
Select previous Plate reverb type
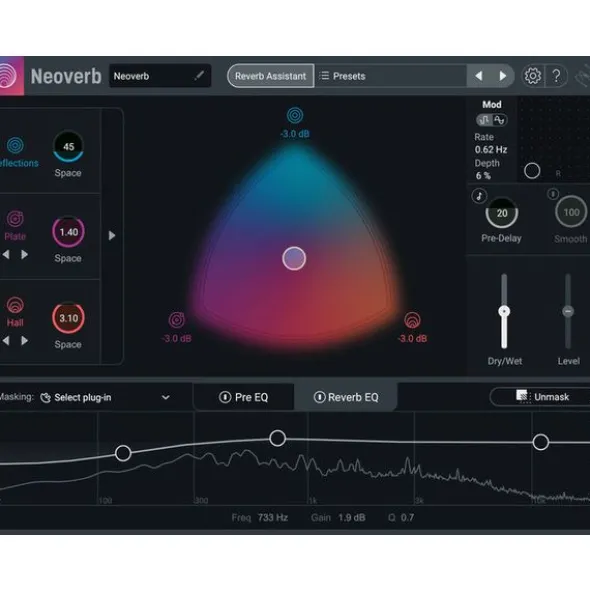click(x=6, y=255)
